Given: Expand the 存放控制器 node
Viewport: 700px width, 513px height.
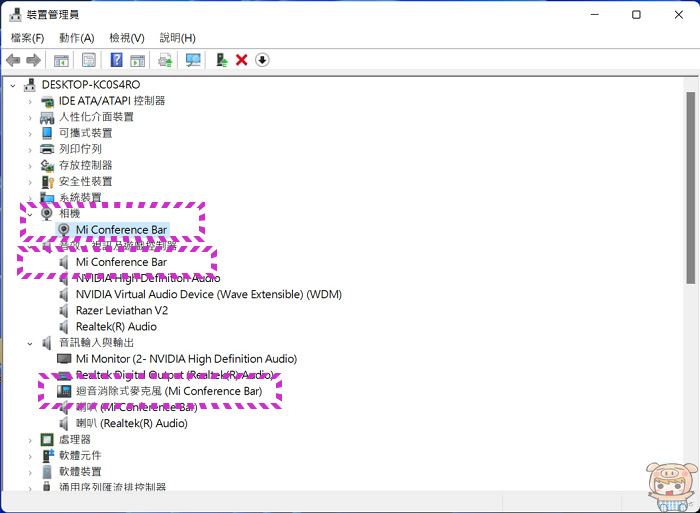Looking at the screenshot, I should [x=30, y=166].
